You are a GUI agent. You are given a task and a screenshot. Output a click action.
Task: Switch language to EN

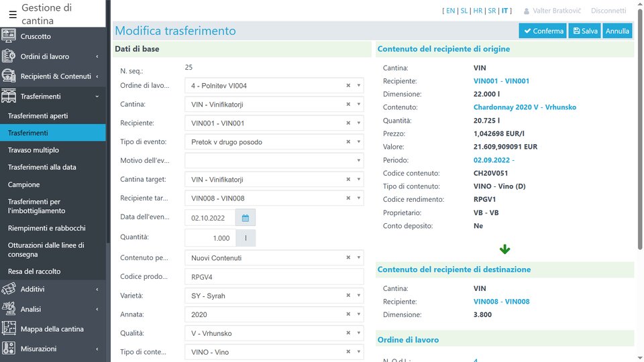(x=450, y=11)
